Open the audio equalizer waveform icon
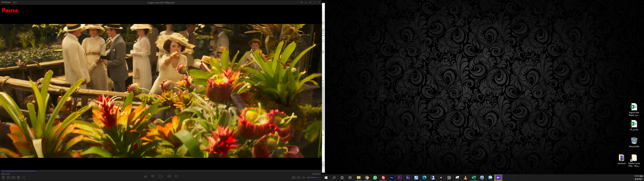Image resolution: width=644 pixels, height=181 pixels. click(x=304, y=177)
